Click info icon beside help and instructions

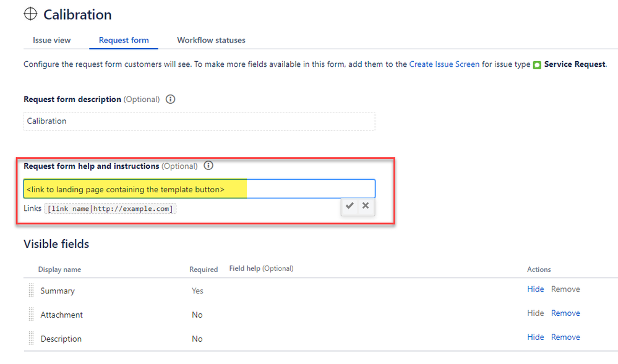(208, 166)
